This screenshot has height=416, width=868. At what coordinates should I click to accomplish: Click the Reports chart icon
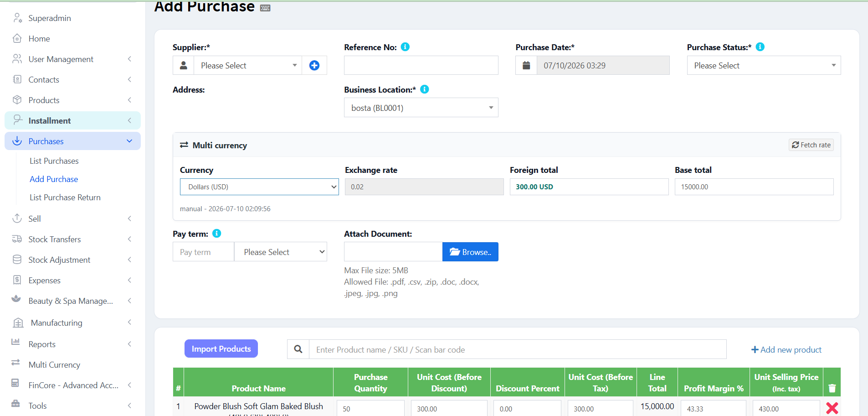pos(16,342)
